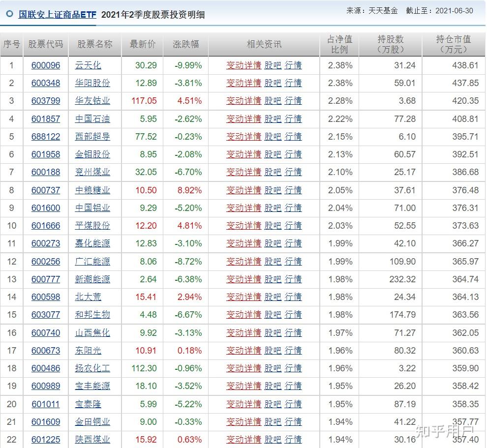Open the 北大荒 stock name link

pyautogui.click(x=88, y=297)
